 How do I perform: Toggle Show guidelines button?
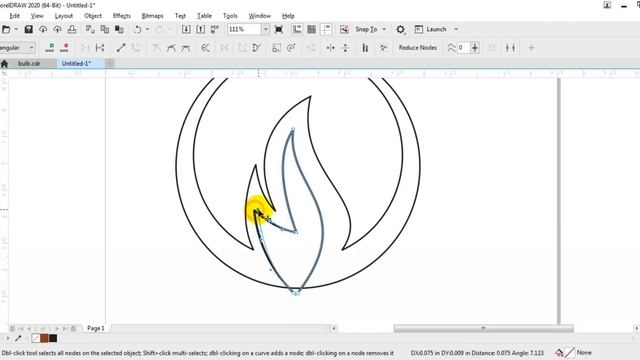point(326,29)
